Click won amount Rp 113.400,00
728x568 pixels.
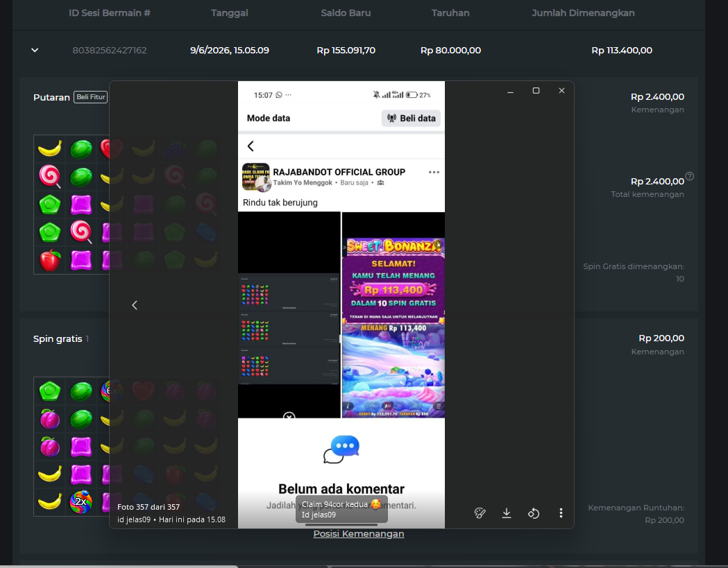(x=622, y=50)
